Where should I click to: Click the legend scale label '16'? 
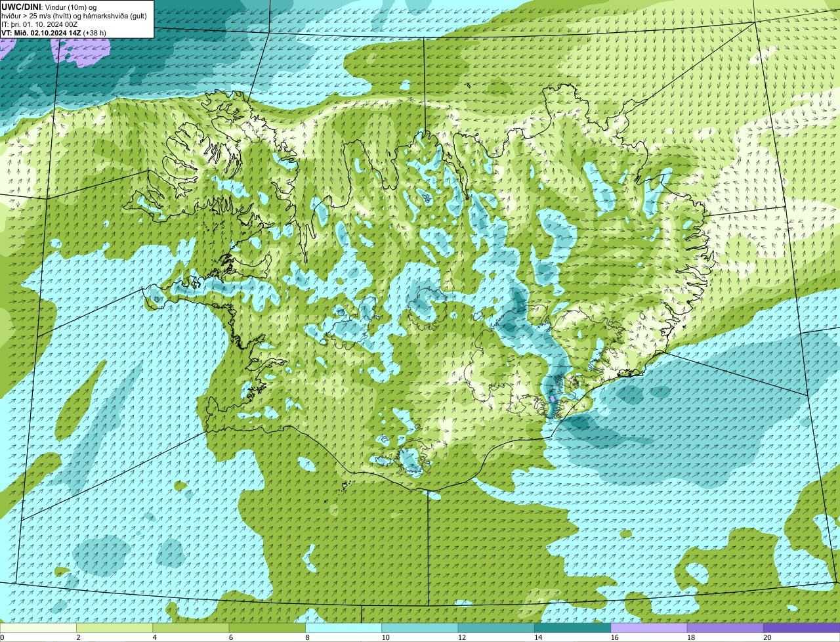614,637
